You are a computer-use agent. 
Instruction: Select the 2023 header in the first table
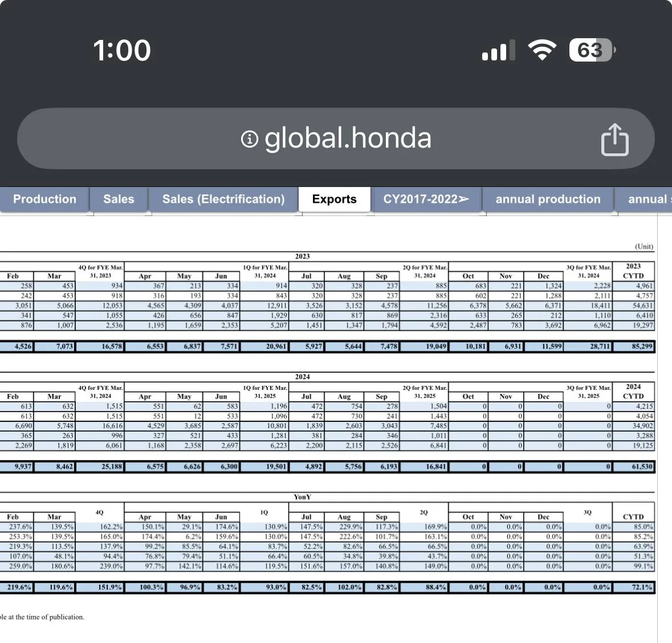pyautogui.click(x=302, y=256)
